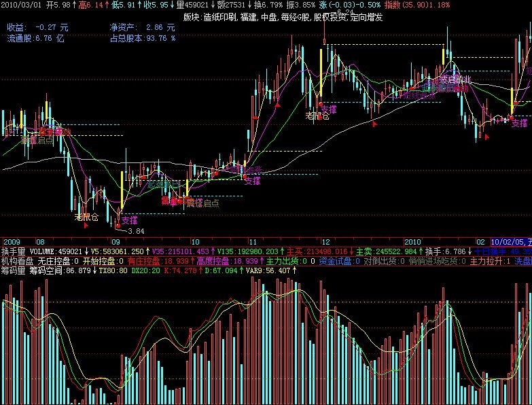Screen dimensions: 532x405
Task: Click the earnings label '收益: -0.27 元'
Action: [x=38, y=27]
